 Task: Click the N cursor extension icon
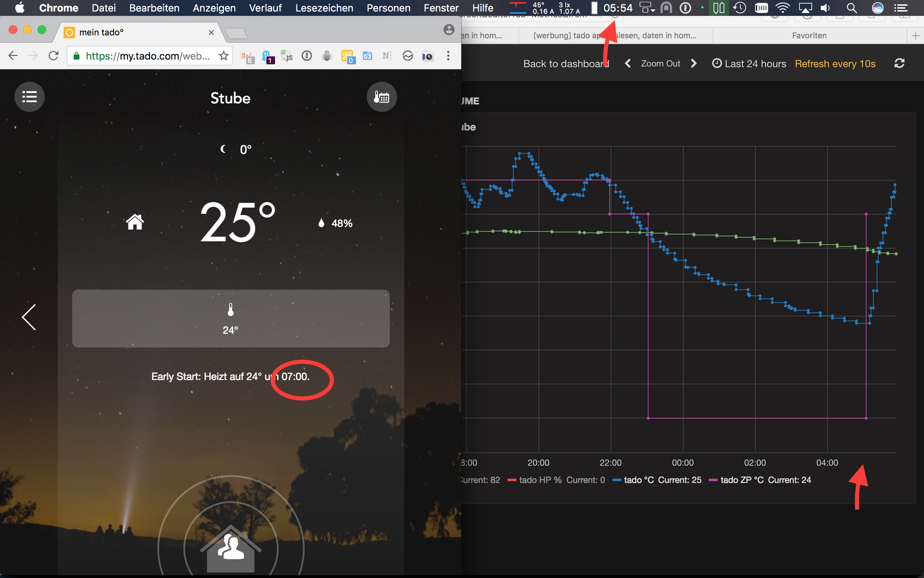pos(387,55)
